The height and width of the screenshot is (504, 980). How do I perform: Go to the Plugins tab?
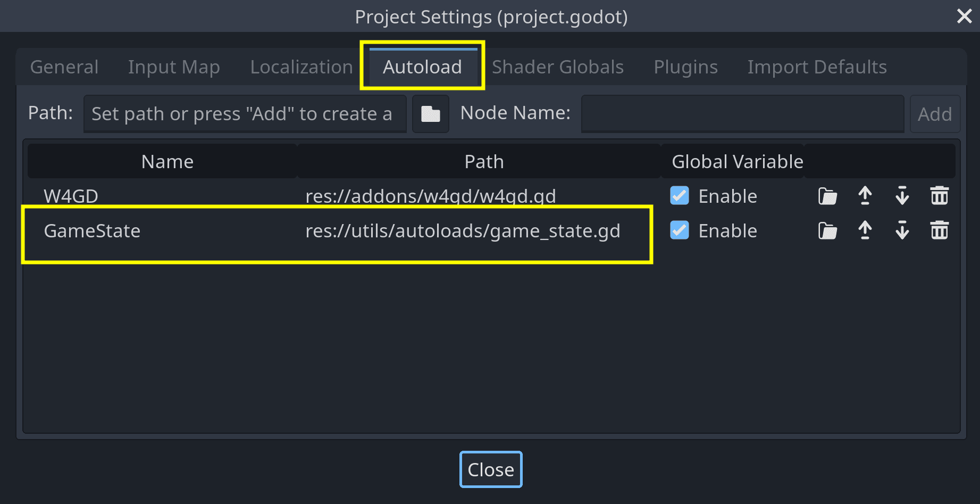point(685,67)
